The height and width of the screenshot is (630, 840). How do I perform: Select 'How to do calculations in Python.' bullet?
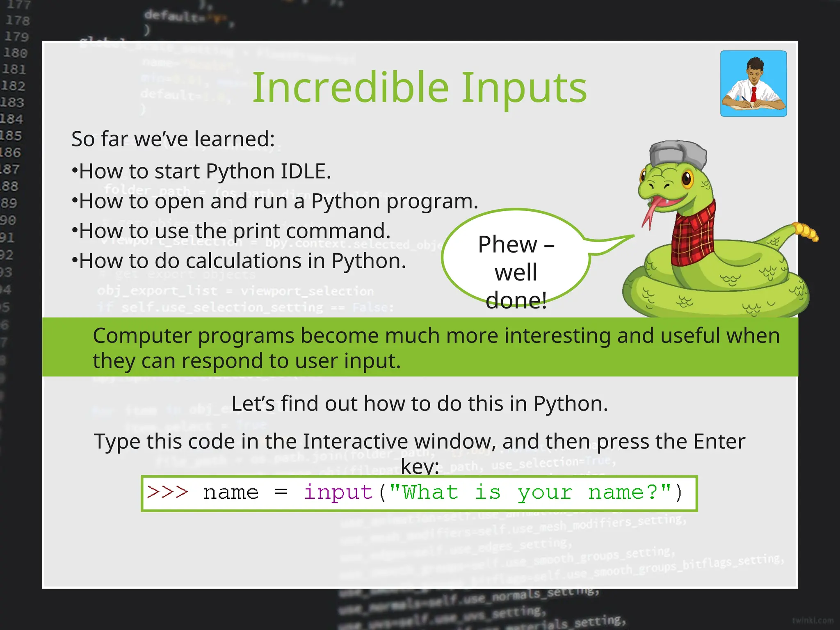[239, 261]
